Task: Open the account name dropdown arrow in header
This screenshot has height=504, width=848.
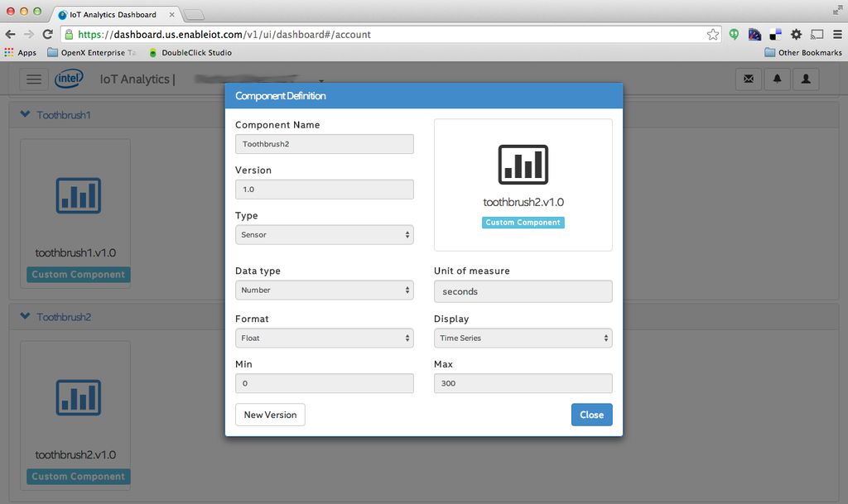Action: tap(321, 81)
